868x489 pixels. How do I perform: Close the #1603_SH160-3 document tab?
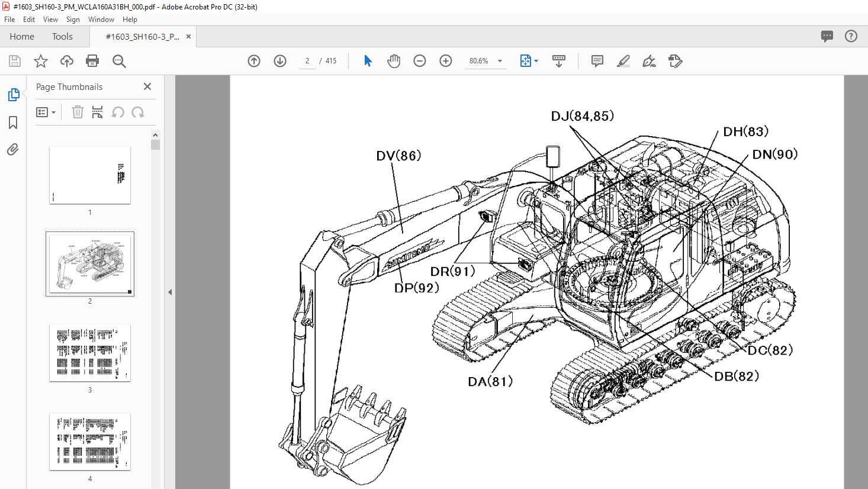pos(188,36)
